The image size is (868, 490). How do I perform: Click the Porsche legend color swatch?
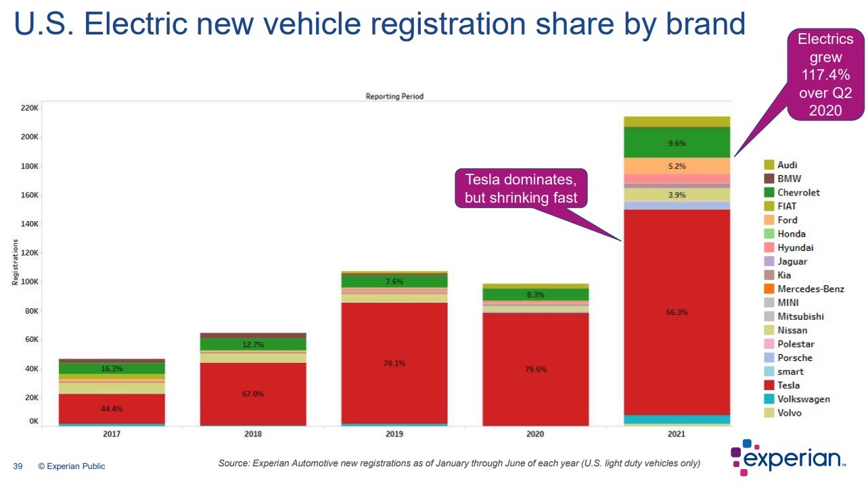[769, 358]
